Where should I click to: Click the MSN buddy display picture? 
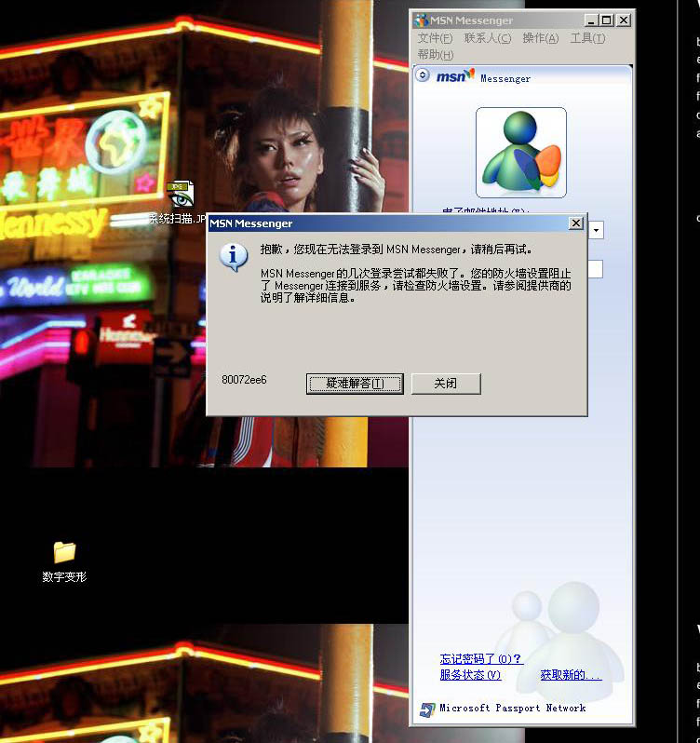point(521,152)
